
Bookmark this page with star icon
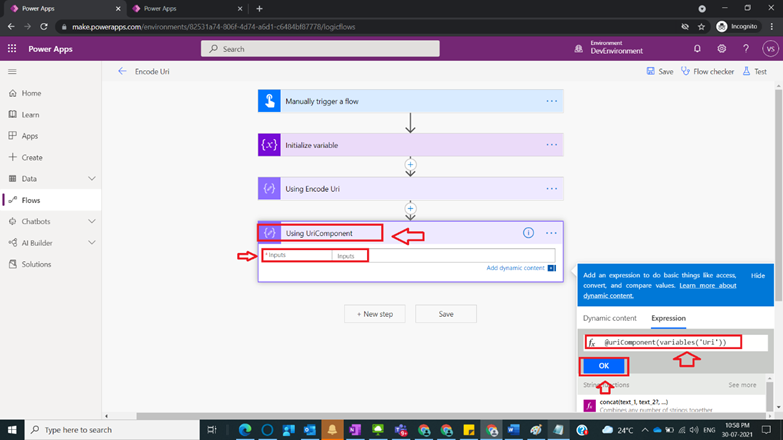click(701, 26)
